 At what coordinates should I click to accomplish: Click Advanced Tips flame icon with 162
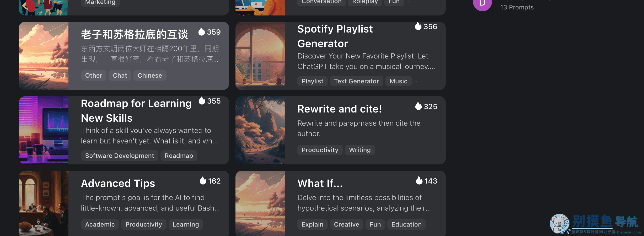click(x=203, y=181)
